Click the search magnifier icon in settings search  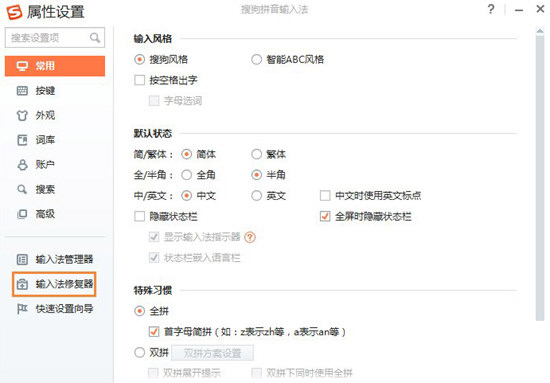click(x=95, y=38)
